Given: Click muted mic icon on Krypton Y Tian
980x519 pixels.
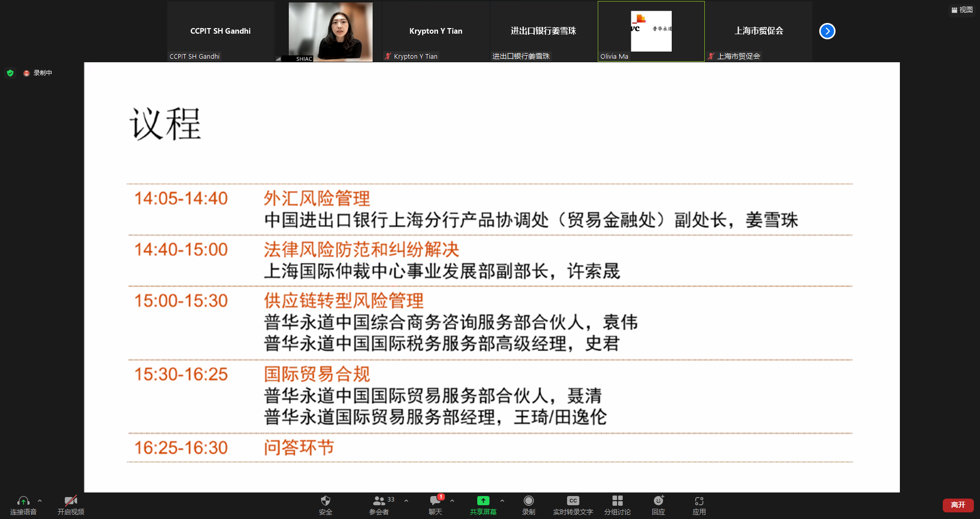Looking at the screenshot, I should (388, 56).
